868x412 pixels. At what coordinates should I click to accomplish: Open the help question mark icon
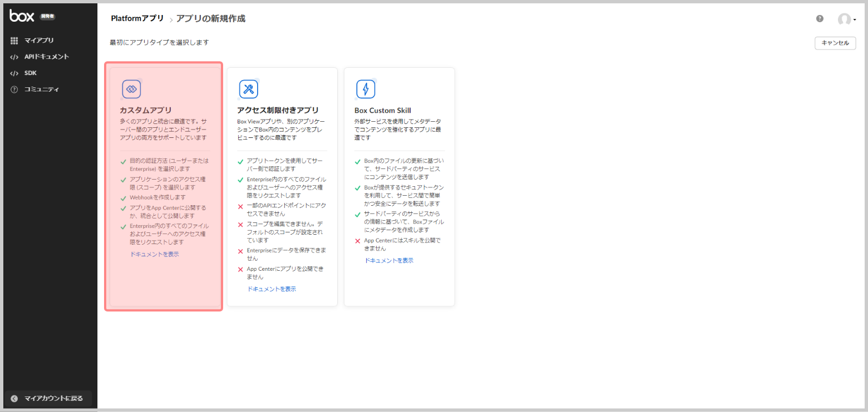pyautogui.click(x=820, y=18)
